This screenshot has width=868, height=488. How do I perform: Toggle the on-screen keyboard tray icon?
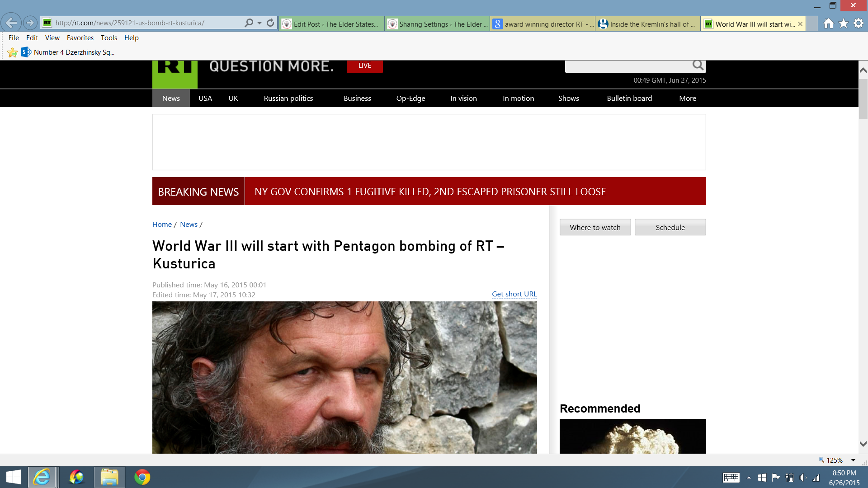[x=731, y=478]
